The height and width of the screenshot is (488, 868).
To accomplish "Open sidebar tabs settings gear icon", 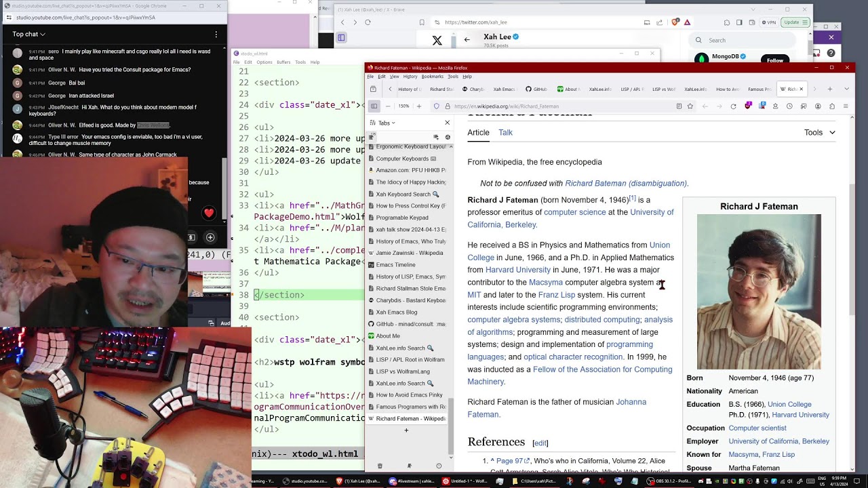I will click(x=448, y=137).
